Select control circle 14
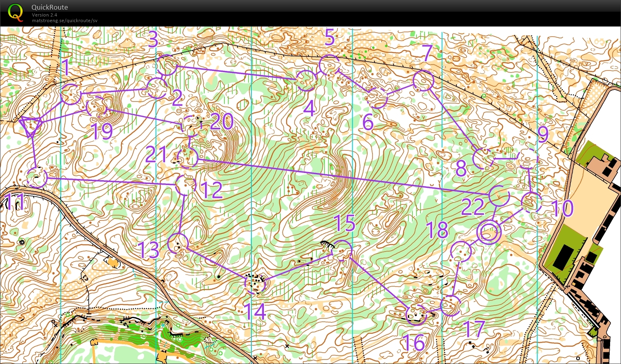621x364 pixels. pos(255,284)
